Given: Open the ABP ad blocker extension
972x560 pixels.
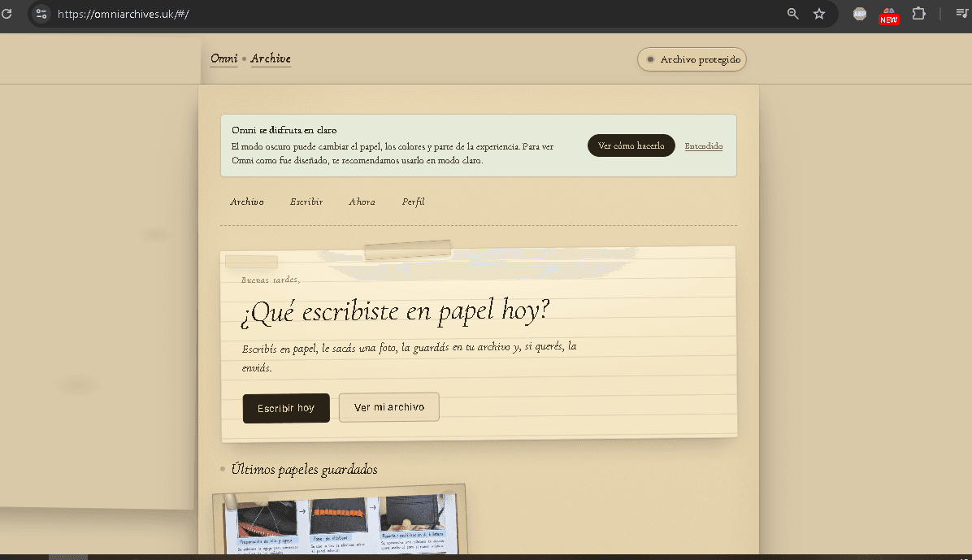Looking at the screenshot, I should [x=860, y=14].
